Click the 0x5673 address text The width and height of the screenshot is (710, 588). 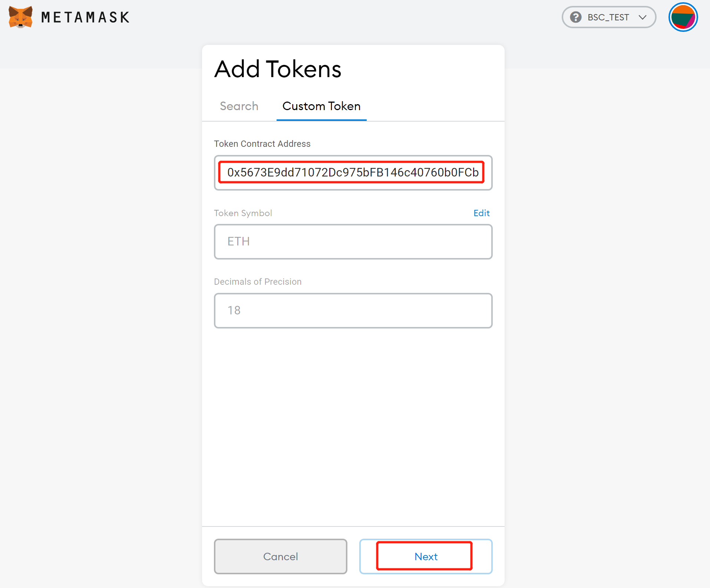pyautogui.click(x=353, y=172)
